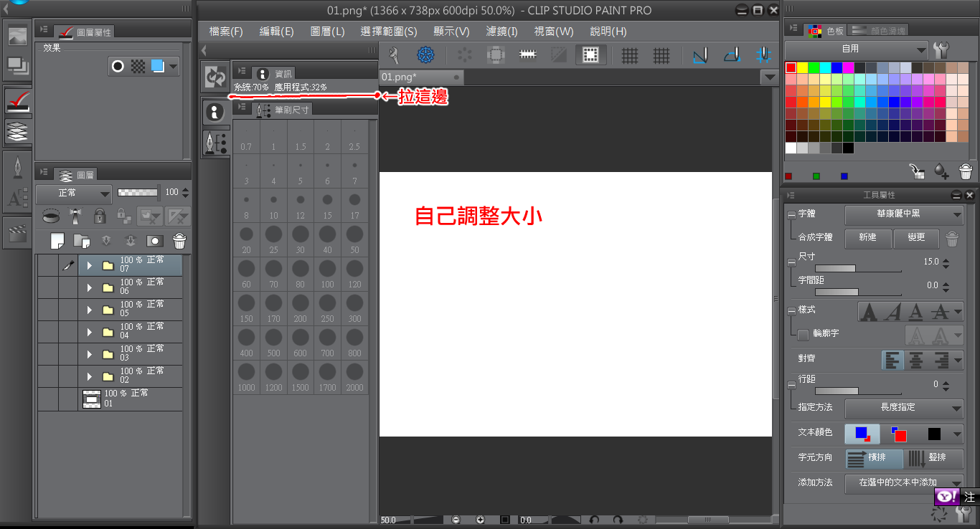This screenshot has height=529, width=980.
Task: Select 橫排 horizontal text direction
Action: tap(874, 459)
